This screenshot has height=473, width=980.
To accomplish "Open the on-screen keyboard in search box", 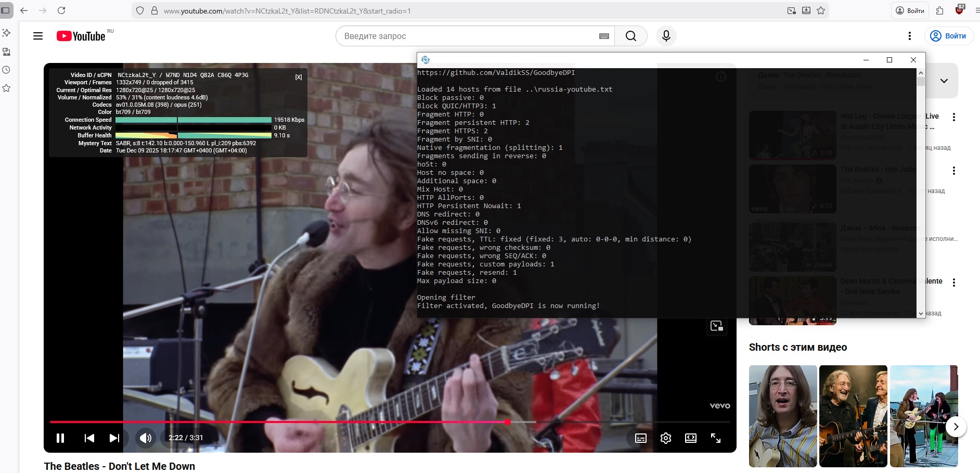I will (x=604, y=36).
